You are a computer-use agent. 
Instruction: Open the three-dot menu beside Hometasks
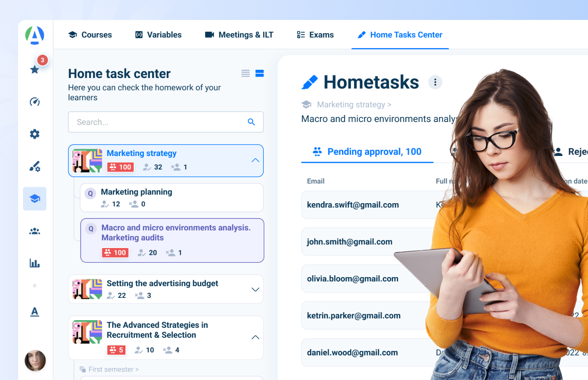(435, 82)
